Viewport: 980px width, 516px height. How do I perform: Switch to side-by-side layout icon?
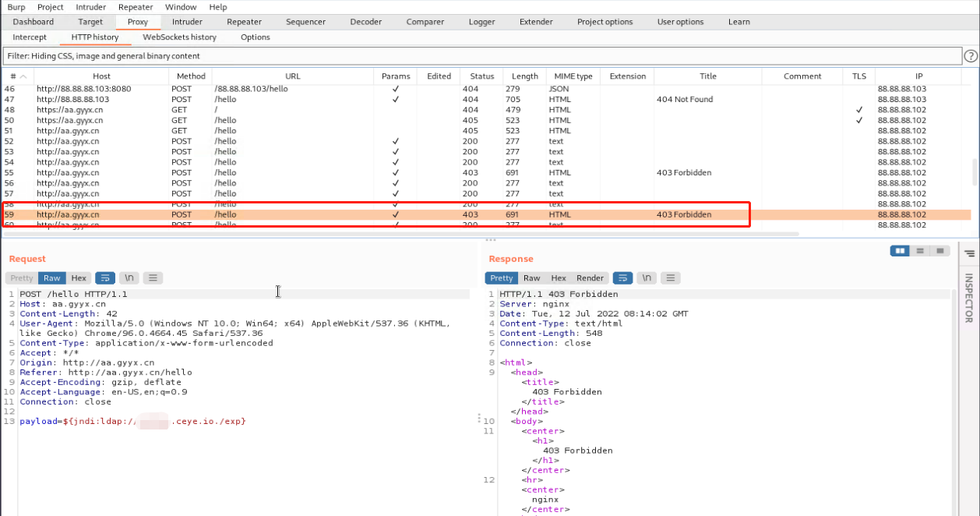point(901,251)
